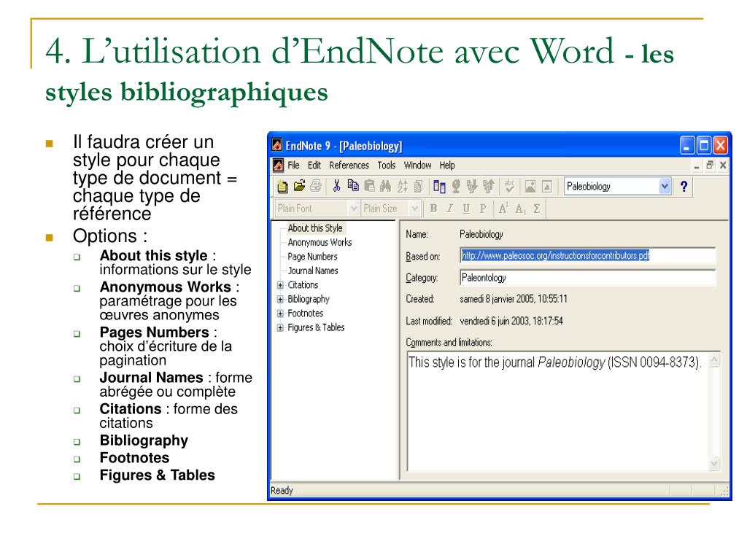Open the Edit menu

point(314,166)
